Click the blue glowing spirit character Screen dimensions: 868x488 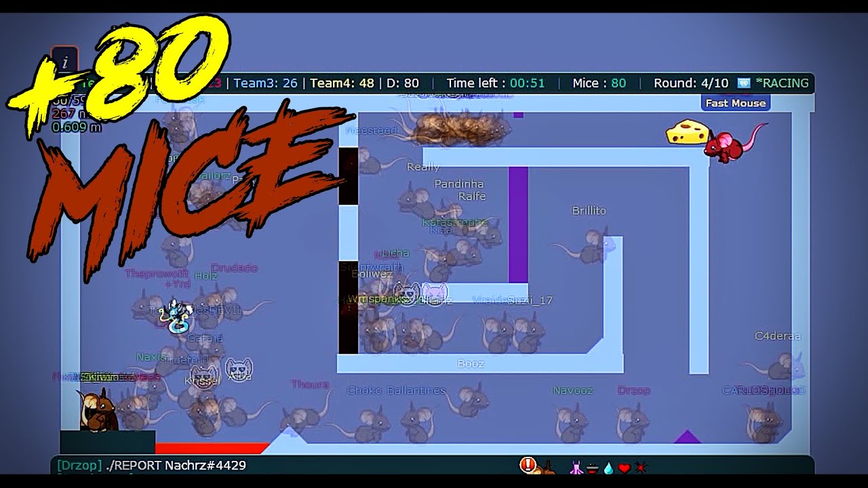coord(178,316)
